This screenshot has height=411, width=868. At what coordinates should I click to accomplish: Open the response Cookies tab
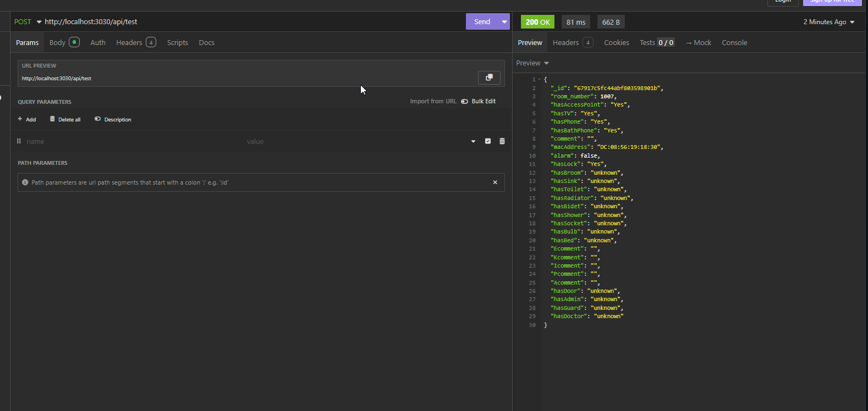tap(616, 42)
